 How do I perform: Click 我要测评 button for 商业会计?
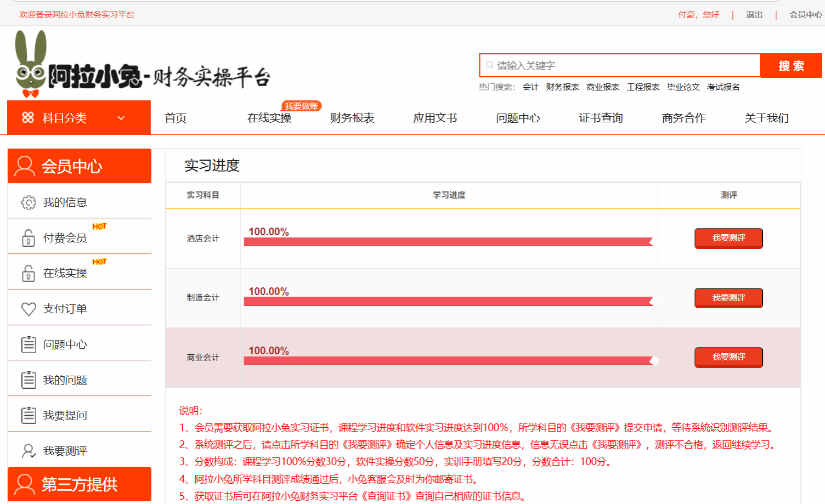(x=728, y=357)
